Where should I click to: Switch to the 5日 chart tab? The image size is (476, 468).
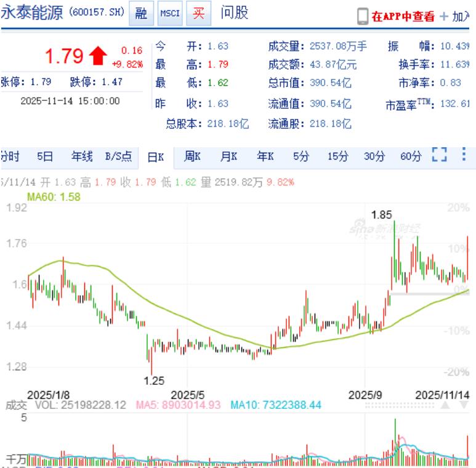pos(45,156)
